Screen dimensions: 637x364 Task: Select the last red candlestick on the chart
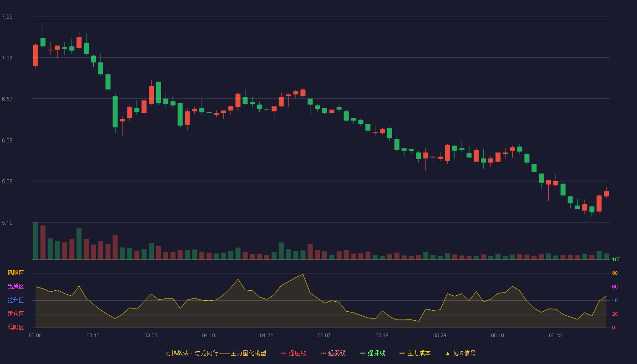pos(606,193)
